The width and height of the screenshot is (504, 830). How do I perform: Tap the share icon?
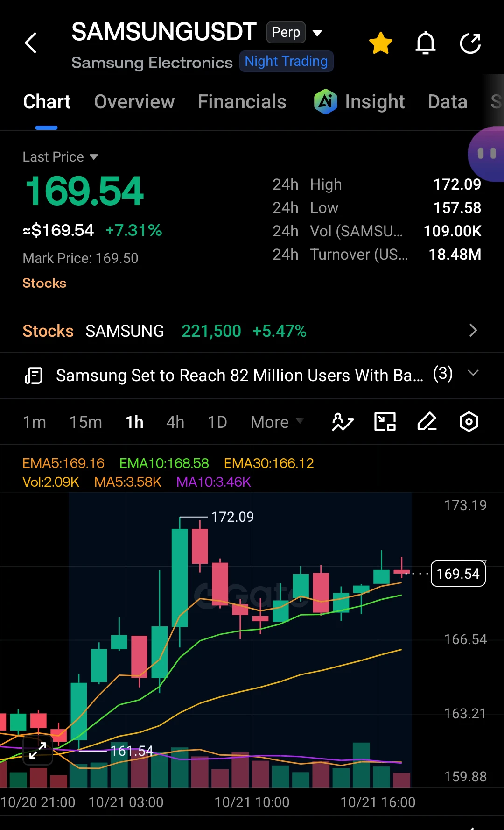[470, 43]
